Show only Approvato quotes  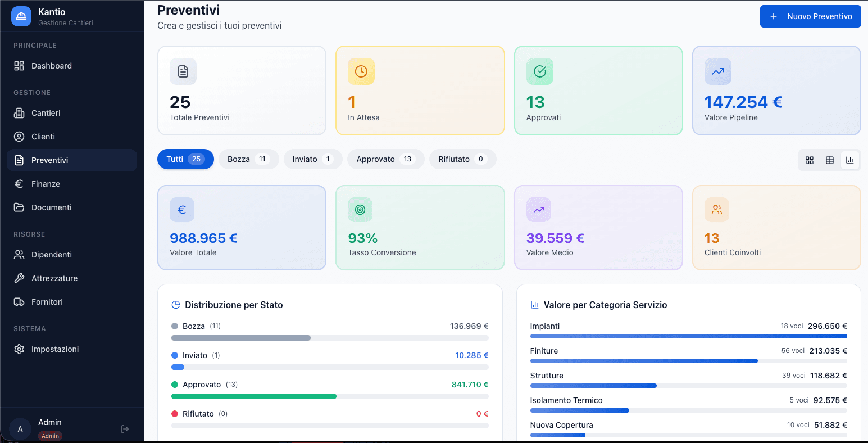click(386, 159)
